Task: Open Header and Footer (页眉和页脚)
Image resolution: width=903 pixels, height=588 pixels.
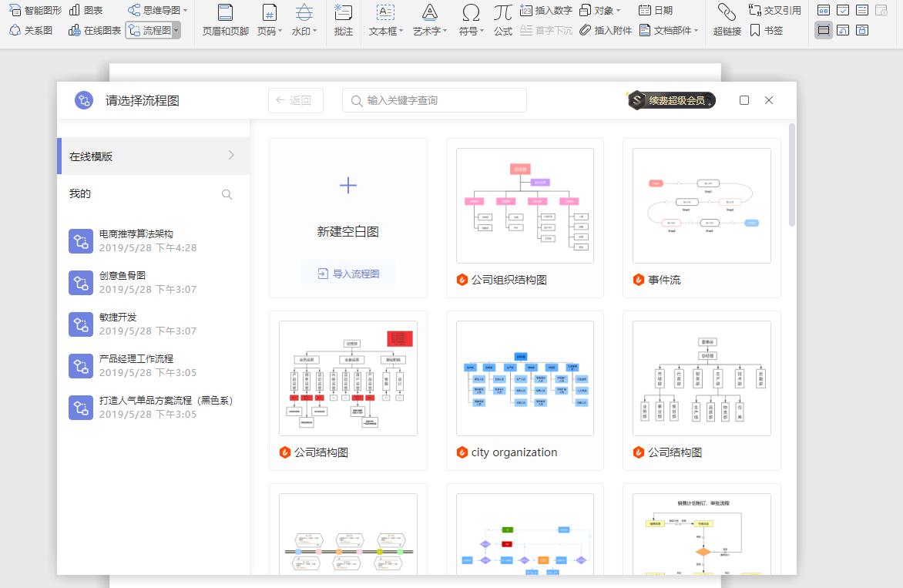Action: click(x=225, y=19)
